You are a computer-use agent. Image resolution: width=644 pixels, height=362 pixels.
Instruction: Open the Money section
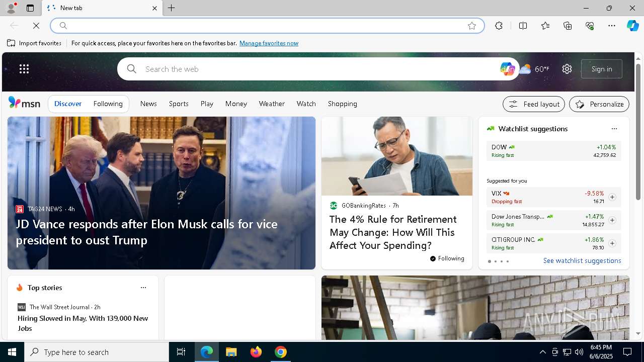click(236, 104)
